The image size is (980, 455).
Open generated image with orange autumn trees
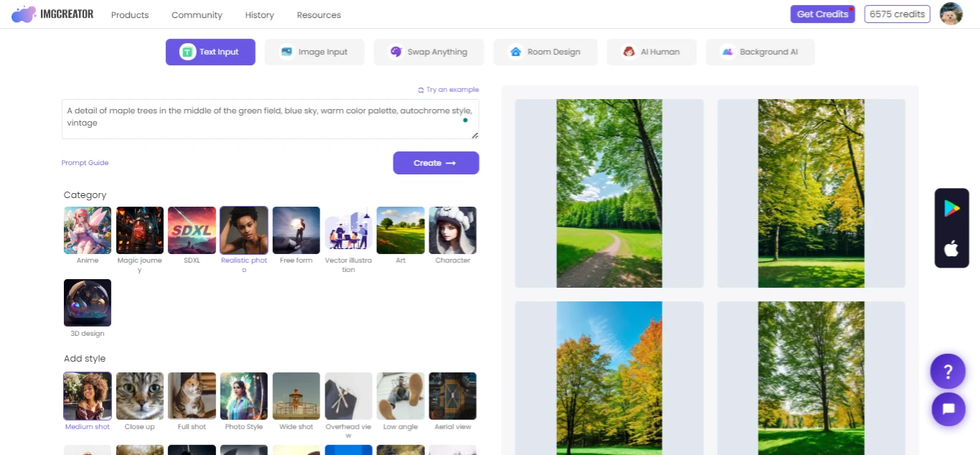click(x=610, y=378)
